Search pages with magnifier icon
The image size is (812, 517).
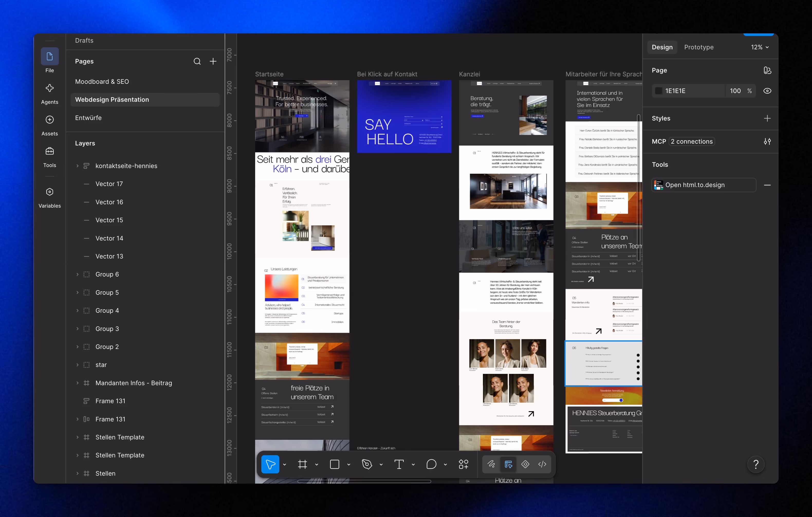click(x=197, y=61)
